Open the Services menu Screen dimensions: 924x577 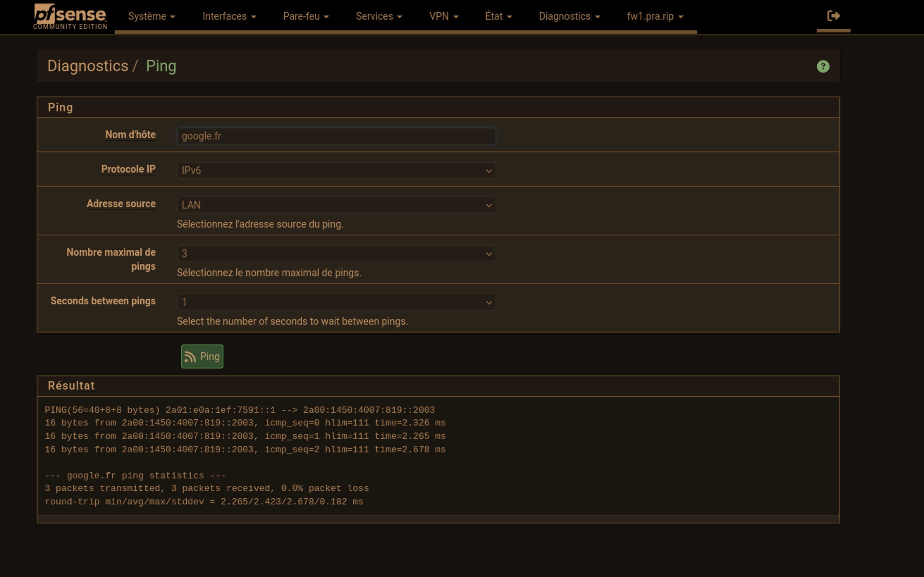379,17
